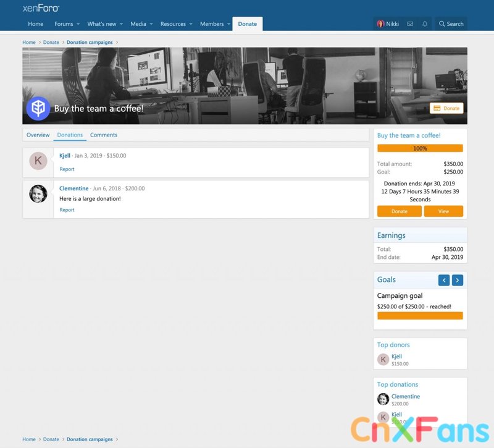Click Clementine's avatar in donations list

click(38, 193)
